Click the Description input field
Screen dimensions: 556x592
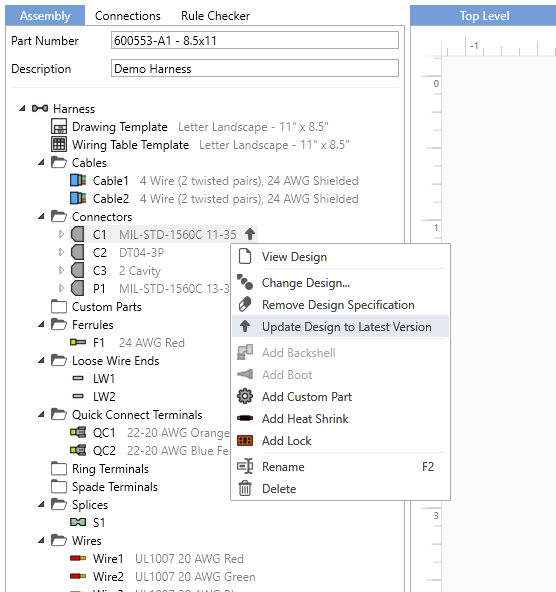255,68
